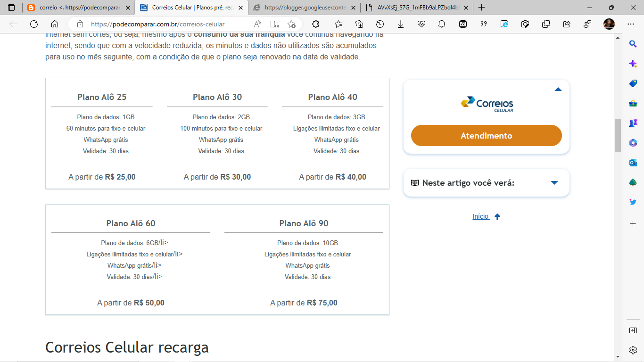
Task: Click the vertical page scrollbar thumb
Action: (x=618, y=136)
